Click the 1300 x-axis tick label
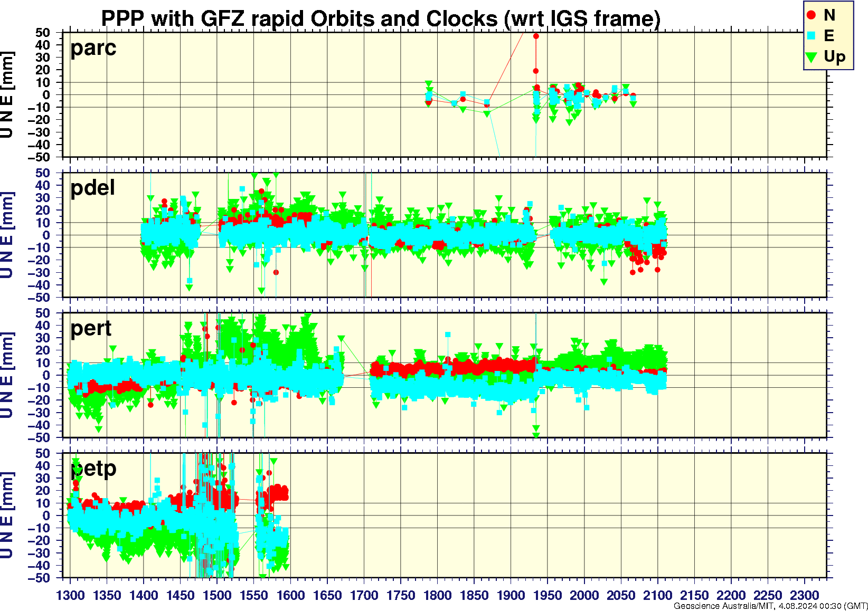Viewport: 868px width, 611px height. 70,595
